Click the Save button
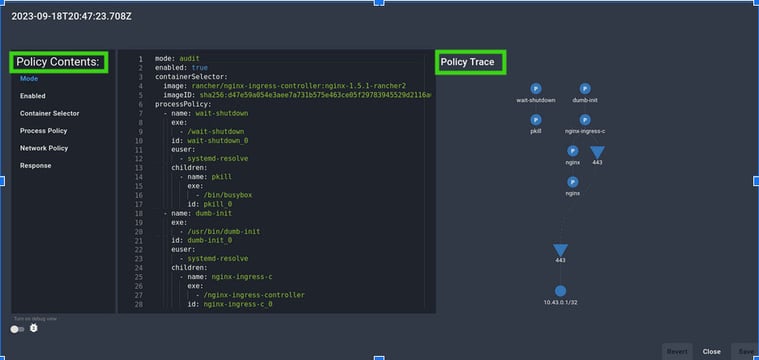 point(745,352)
